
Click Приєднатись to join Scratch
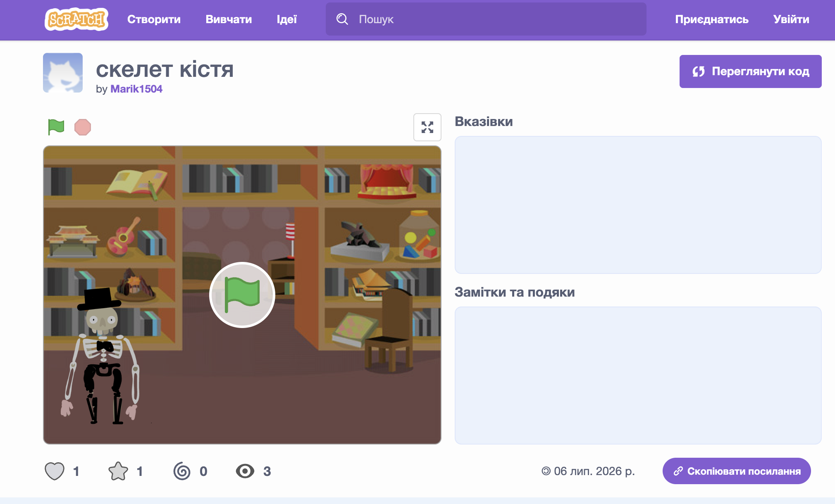(x=712, y=19)
